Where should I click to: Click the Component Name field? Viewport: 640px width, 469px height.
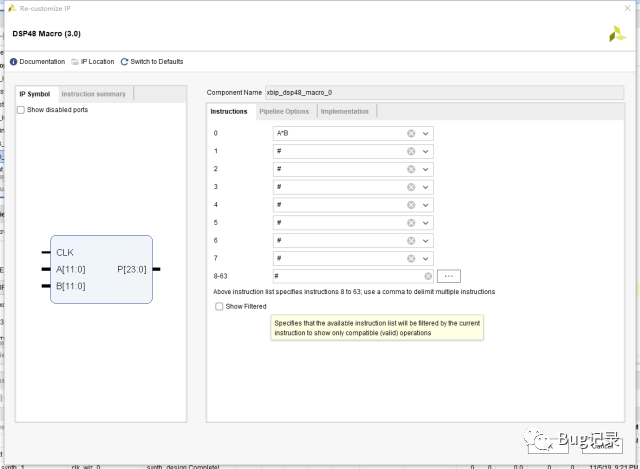tap(444, 93)
